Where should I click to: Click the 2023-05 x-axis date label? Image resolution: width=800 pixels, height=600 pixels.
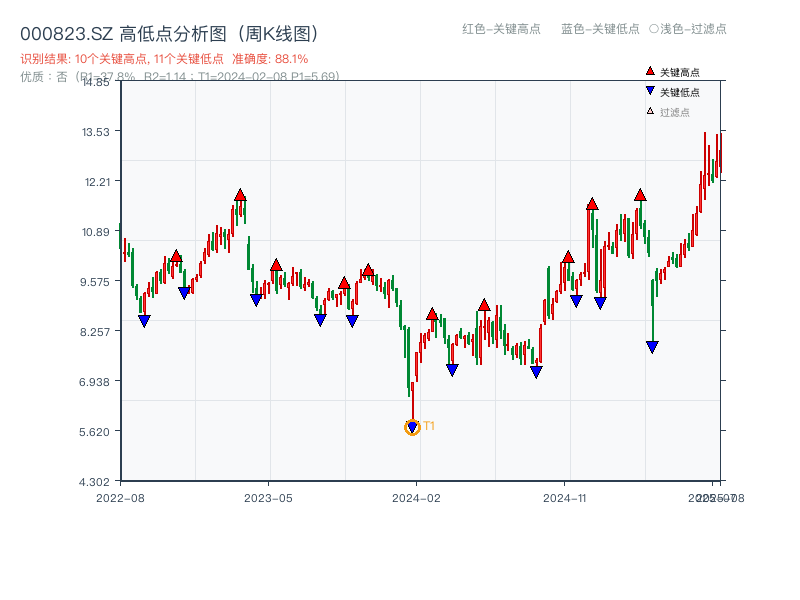tap(268, 497)
